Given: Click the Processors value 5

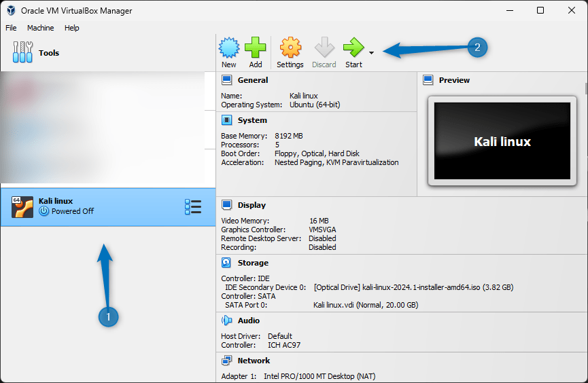Looking at the screenshot, I should tap(277, 145).
